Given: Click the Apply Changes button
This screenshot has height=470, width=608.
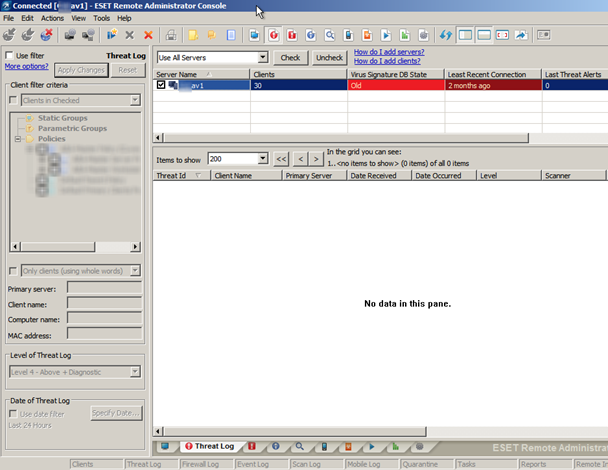Looking at the screenshot, I should pos(81,70).
